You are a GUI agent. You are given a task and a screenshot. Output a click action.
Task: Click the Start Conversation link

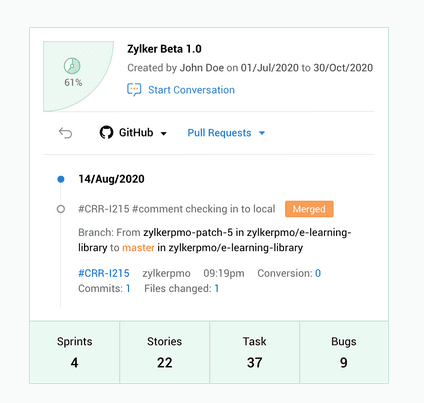tap(191, 90)
